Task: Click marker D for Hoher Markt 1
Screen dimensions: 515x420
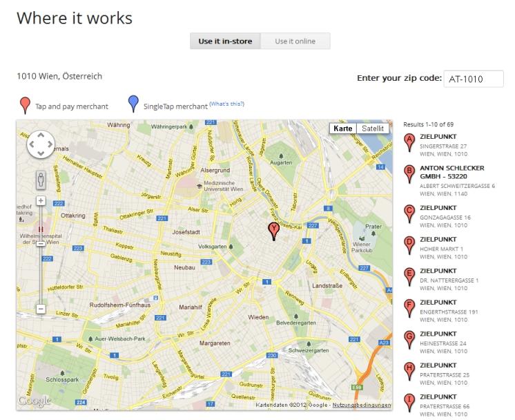Action: [x=409, y=245]
